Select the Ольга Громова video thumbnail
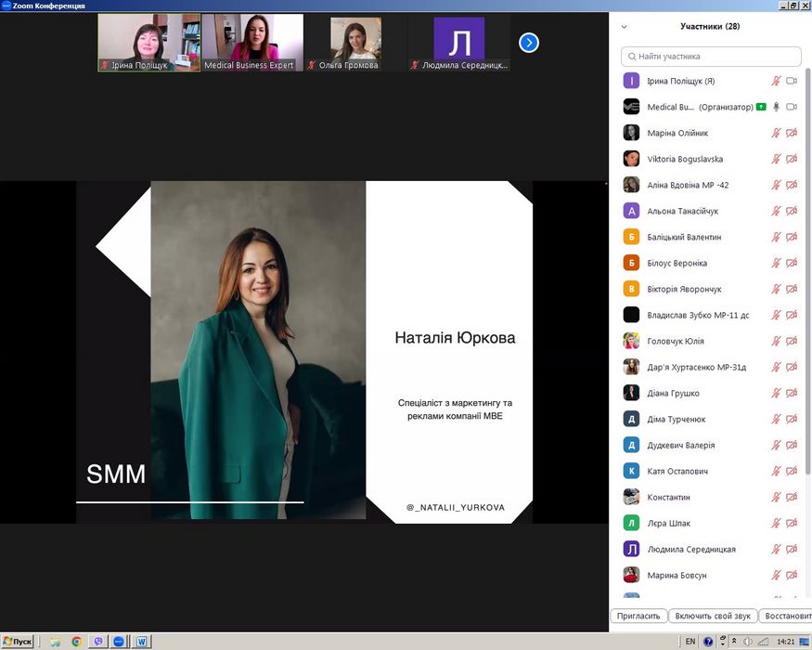This screenshot has width=812, height=650. tap(355, 43)
